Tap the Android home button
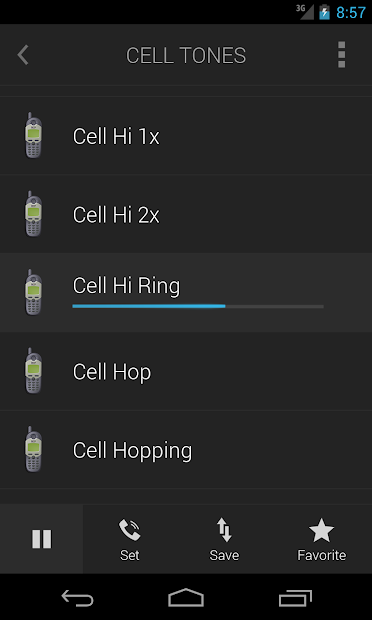Image resolution: width=372 pixels, height=620 pixels. pyautogui.click(x=186, y=597)
